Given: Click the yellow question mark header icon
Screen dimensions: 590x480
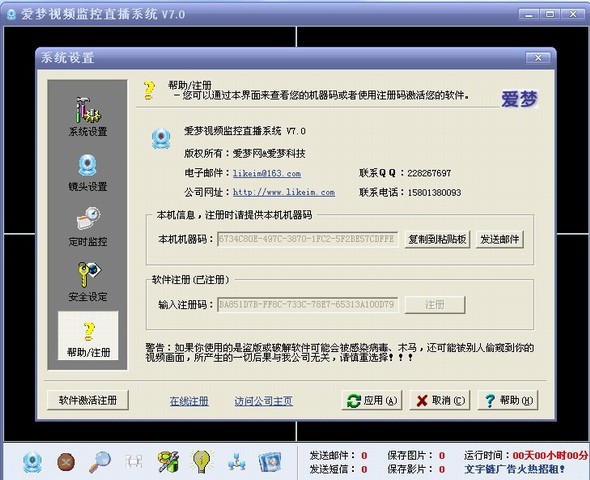Looking at the screenshot, I should click(149, 91).
